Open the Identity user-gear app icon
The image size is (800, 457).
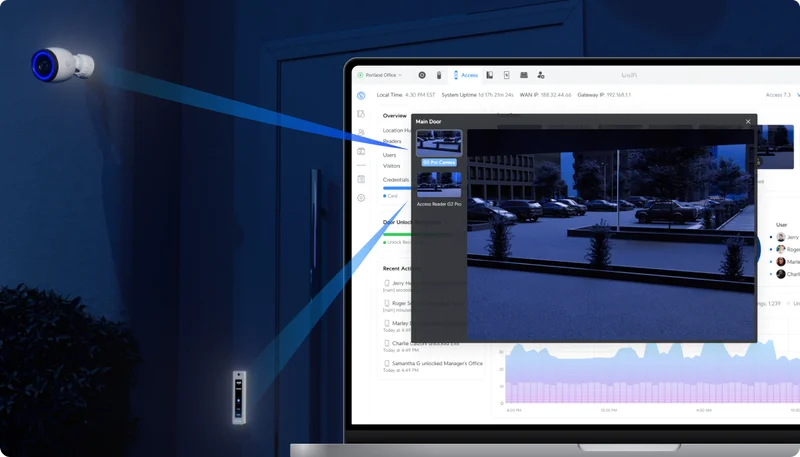click(x=541, y=75)
